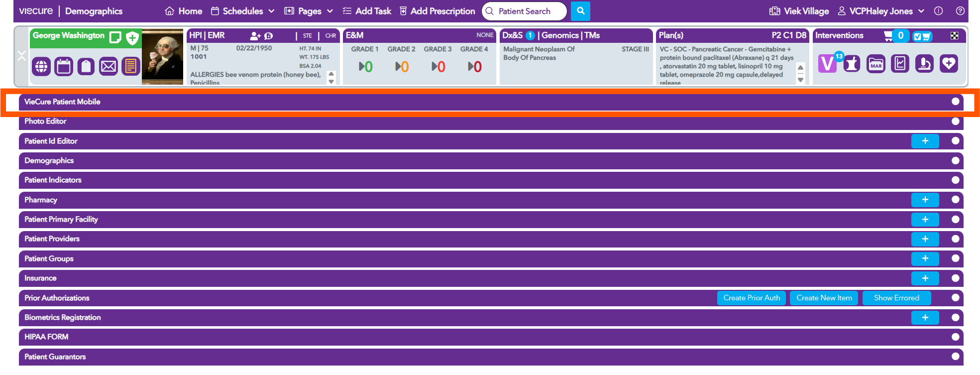Open the info circle icon in top bar

[x=938, y=11]
